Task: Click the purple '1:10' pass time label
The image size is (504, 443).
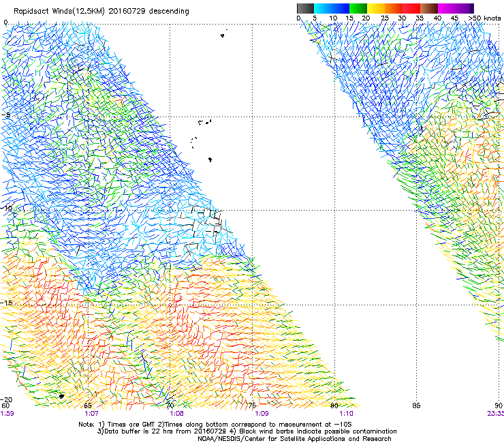Action: (346, 414)
